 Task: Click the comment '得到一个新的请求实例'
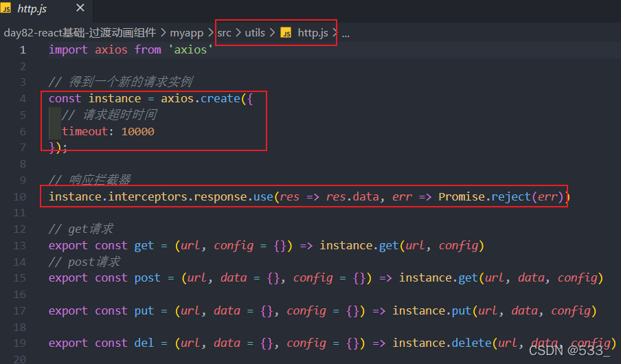[131, 82]
